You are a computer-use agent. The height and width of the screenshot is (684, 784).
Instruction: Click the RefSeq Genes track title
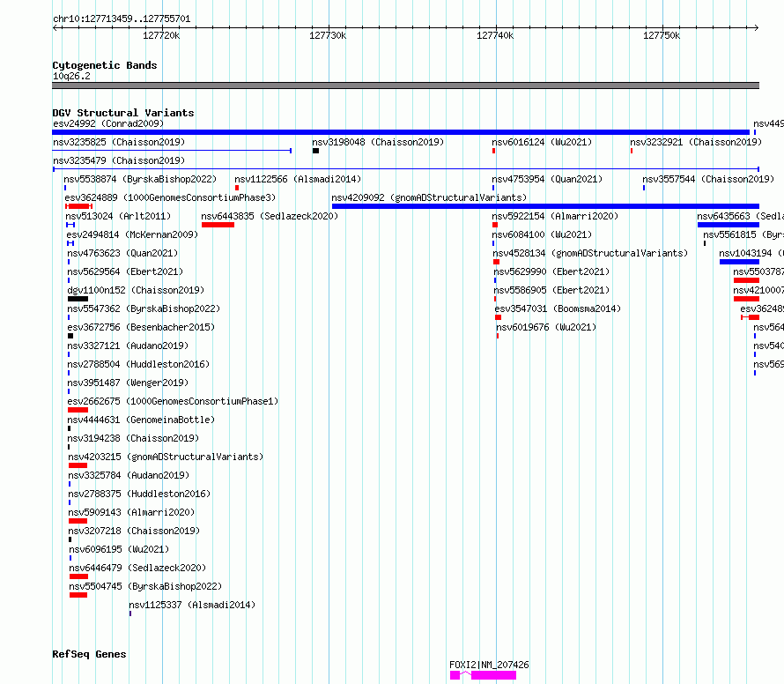(89, 655)
